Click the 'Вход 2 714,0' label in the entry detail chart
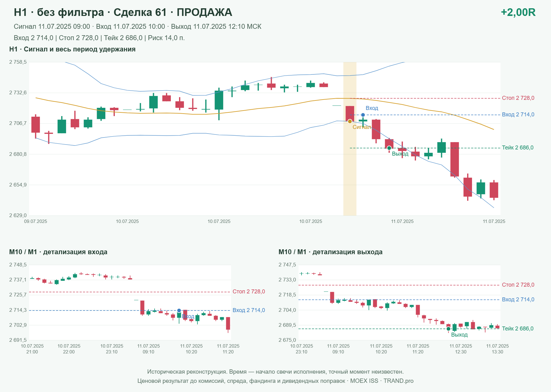This screenshot has height=392, width=551. [x=249, y=310]
